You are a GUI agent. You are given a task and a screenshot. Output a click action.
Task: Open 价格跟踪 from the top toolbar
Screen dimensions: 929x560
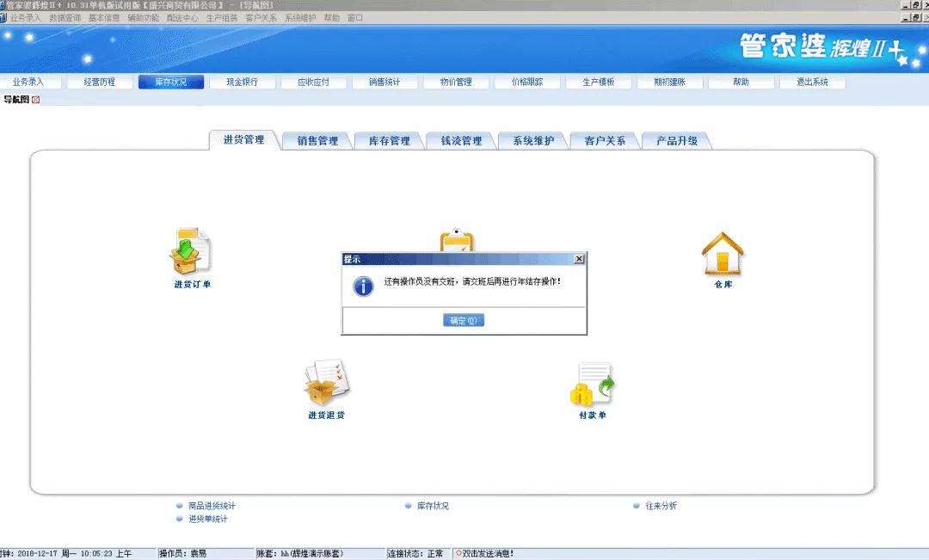click(527, 82)
